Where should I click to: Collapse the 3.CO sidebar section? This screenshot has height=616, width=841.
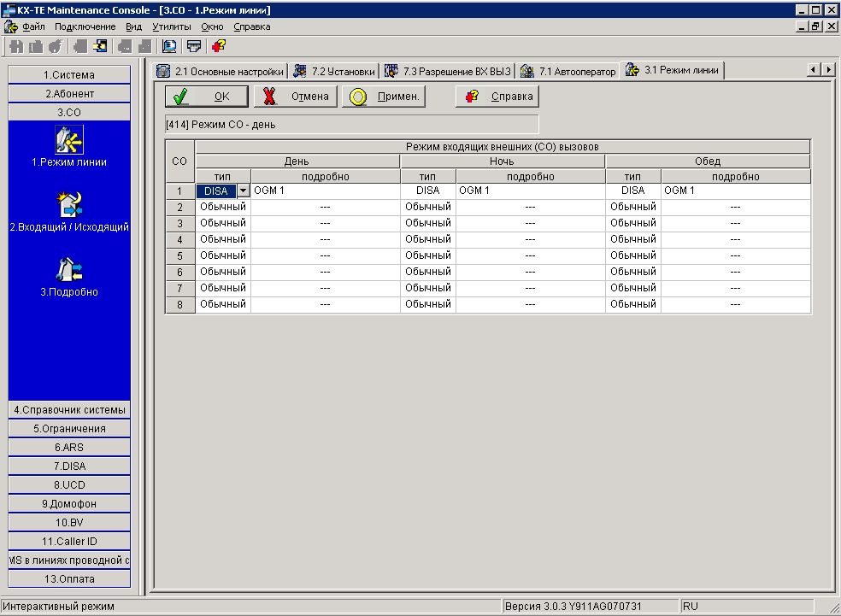point(69,113)
